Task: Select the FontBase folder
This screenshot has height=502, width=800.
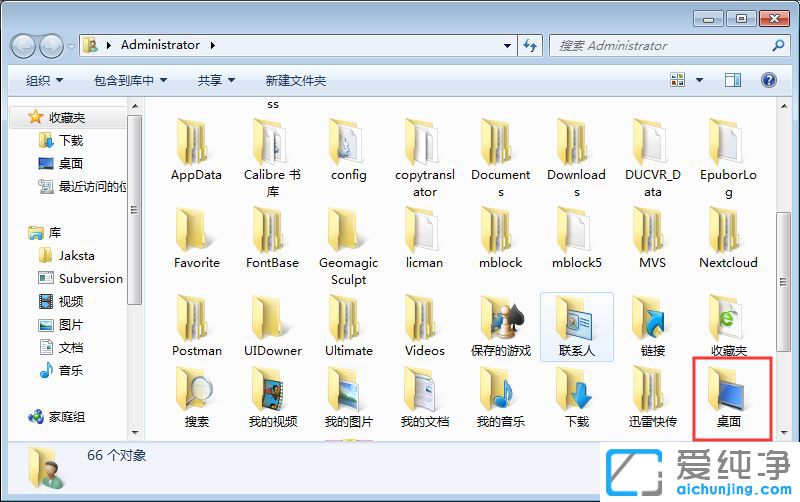Action: 272,238
